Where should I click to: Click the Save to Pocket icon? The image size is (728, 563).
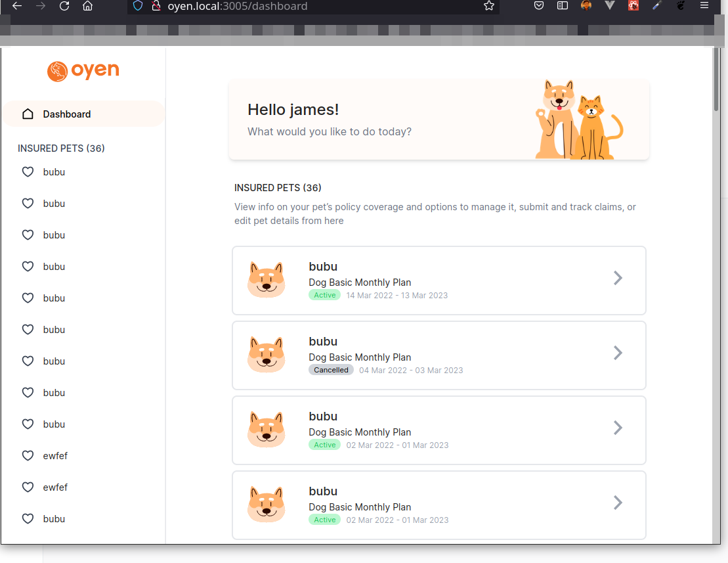pos(538,6)
